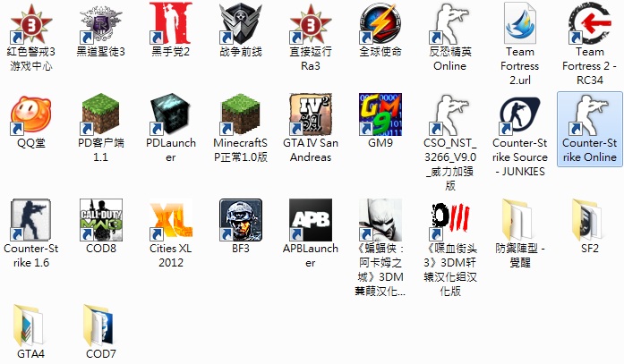
Task: Click the 'BF3' label text
Action: coord(241,249)
